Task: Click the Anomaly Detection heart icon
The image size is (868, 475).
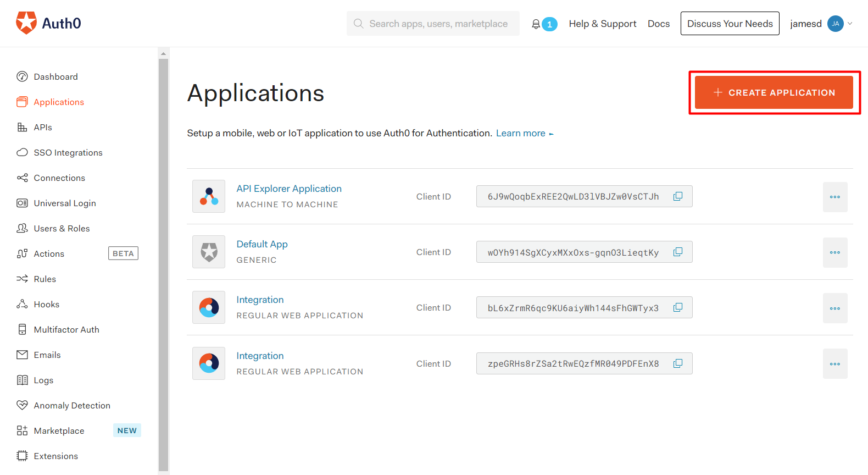Action: (22, 405)
